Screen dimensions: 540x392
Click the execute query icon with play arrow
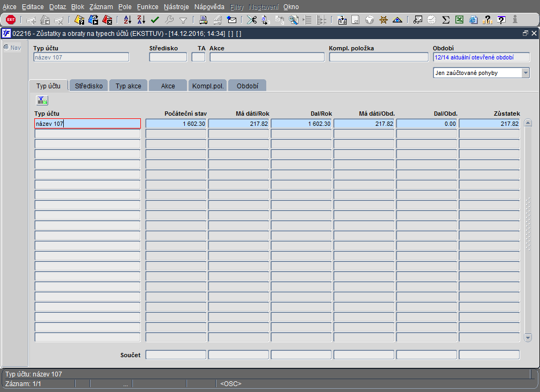pos(93,20)
